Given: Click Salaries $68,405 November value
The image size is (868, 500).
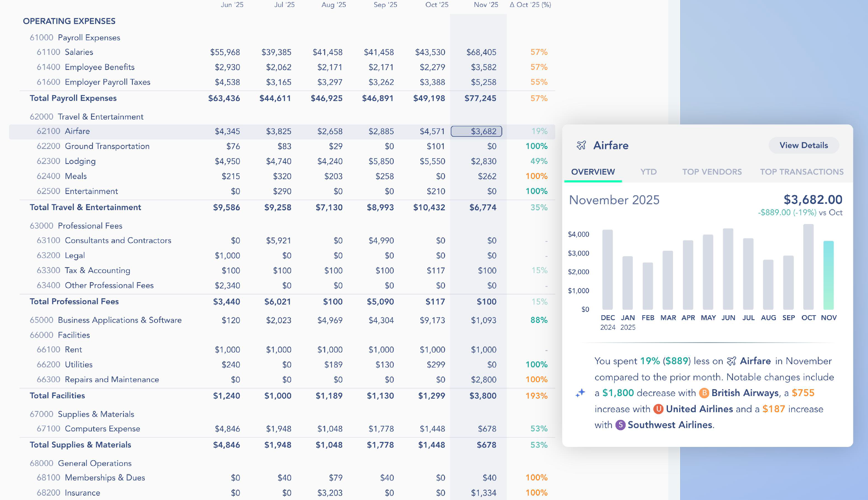Looking at the screenshot, I should 481,52.
